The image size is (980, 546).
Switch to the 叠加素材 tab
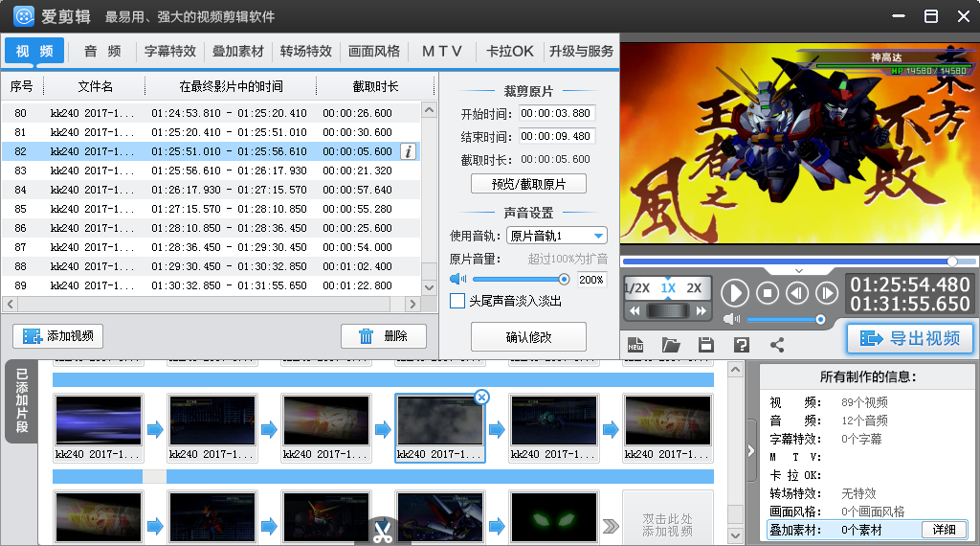[238, 52]
